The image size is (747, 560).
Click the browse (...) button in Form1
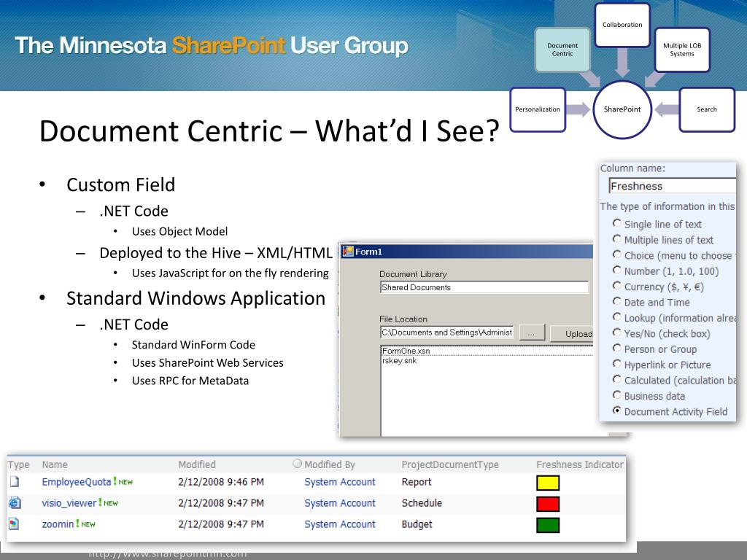click(x=532, y=332)
